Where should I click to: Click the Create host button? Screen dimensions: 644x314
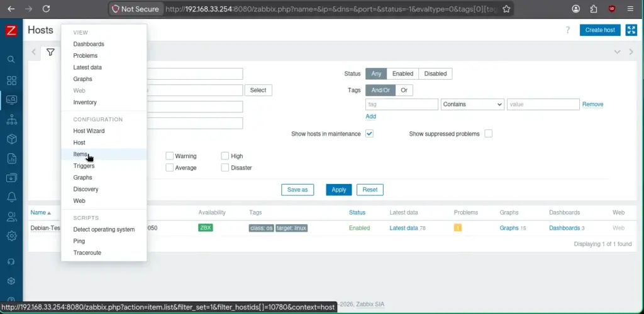coord(600,30)
